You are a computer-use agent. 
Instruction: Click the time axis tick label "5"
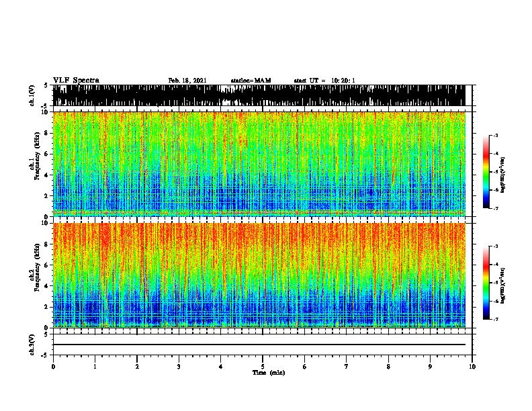263,367
